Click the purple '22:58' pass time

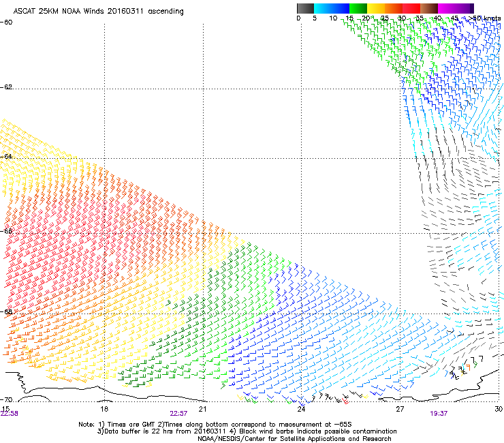10,414
